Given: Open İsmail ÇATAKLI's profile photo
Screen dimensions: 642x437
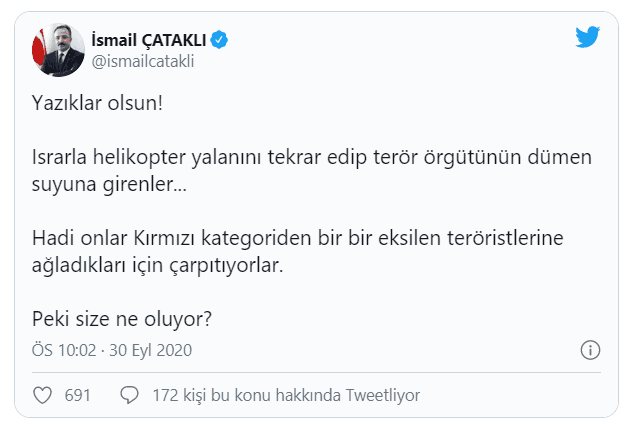Looking at the screenshot, I should 59,50.
